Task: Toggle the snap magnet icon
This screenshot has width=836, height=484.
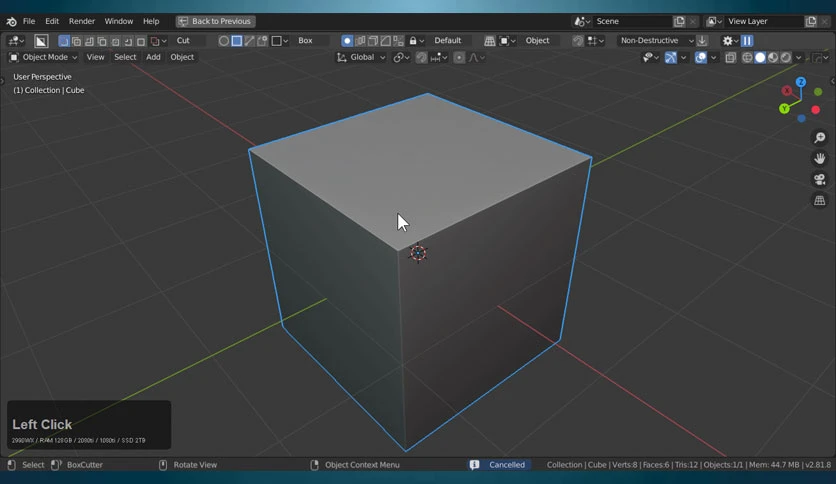Action: pyautogui.click(x=421, y=57)
